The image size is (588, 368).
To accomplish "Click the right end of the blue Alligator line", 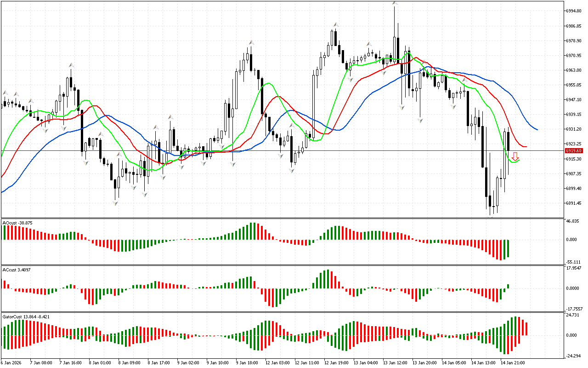I will pos(537,129).
